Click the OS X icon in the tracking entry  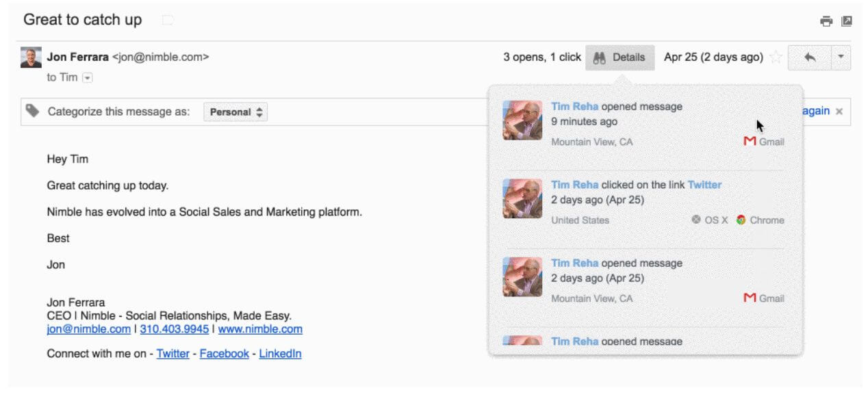tap(696, 220)
